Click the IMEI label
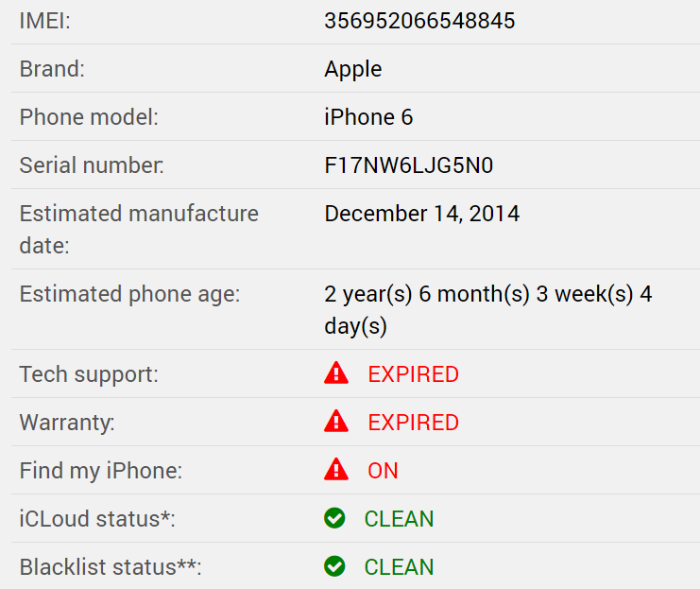700x589 pixels. tap(45, 21)
